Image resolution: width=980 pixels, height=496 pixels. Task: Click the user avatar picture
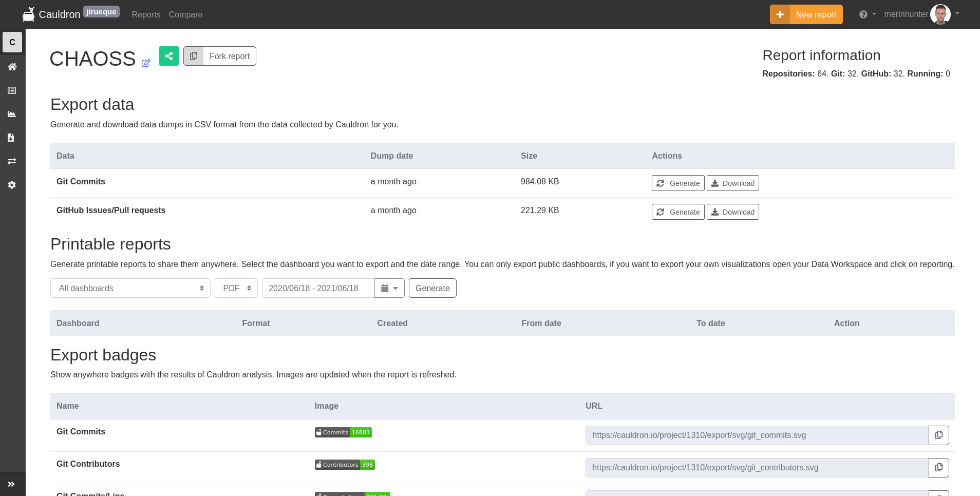(x=940, y=14)
